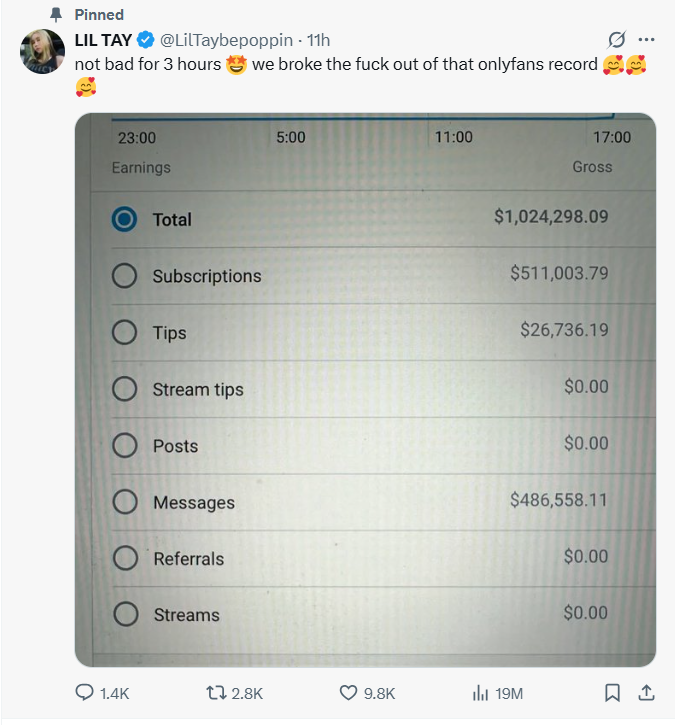This screenshot has height=725, width=675.
Task: Open the attached earnings screenshot image
Action: tap(365, 390)
